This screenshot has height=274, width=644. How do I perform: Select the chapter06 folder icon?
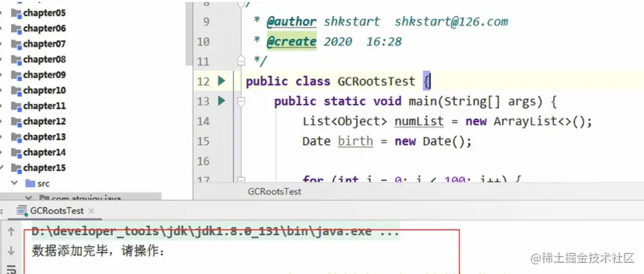[x=16, y=29]
